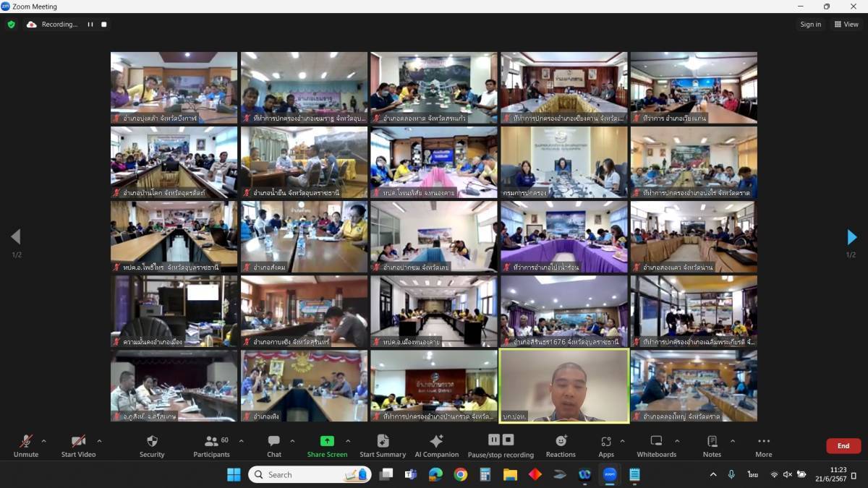Image resolution: width=868 pixels, height=488 pixels.
Task: Turn on camera with Start Video
Action: pos(78,445)
